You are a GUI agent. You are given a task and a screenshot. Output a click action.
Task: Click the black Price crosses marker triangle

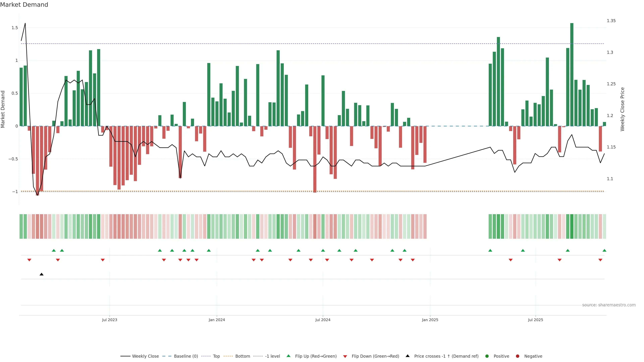(x=41, y=274)
